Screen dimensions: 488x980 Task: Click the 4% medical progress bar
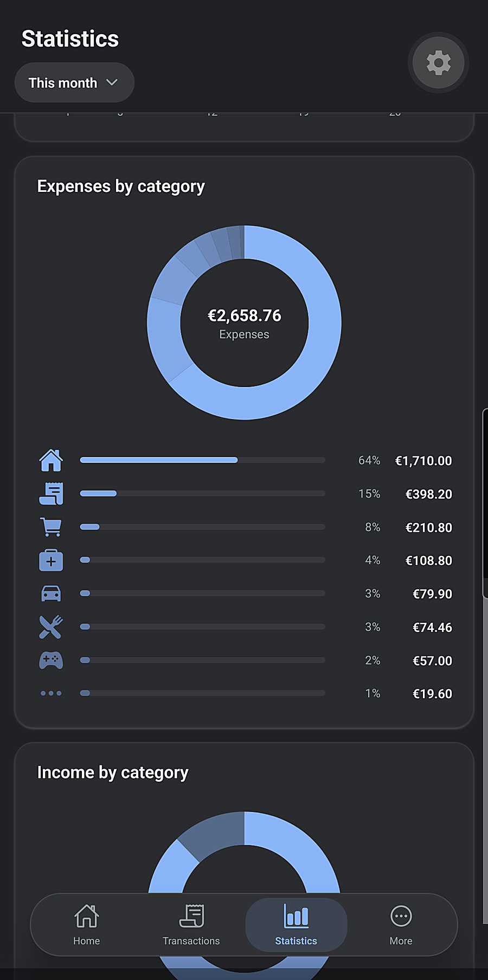(x=202, y=560)
